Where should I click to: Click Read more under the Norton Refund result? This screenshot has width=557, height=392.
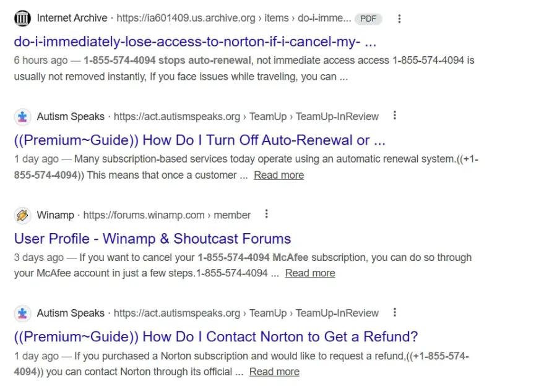tap(274, 372)
